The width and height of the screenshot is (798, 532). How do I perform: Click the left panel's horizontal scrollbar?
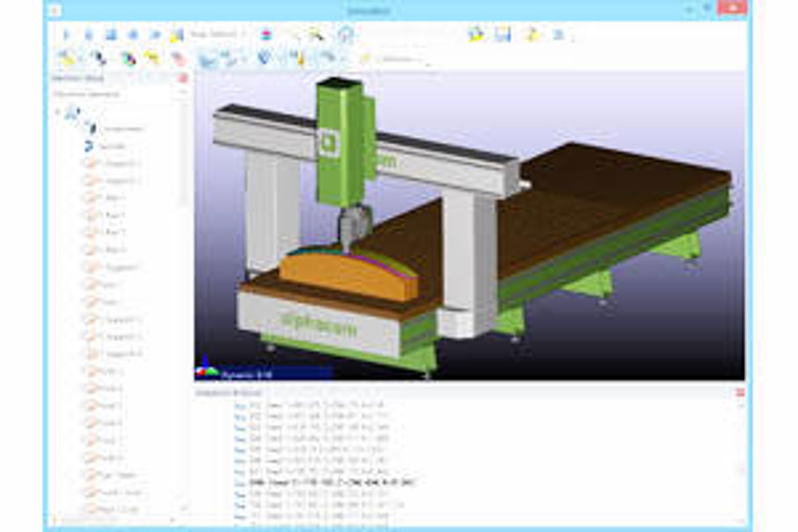(115, 520)
